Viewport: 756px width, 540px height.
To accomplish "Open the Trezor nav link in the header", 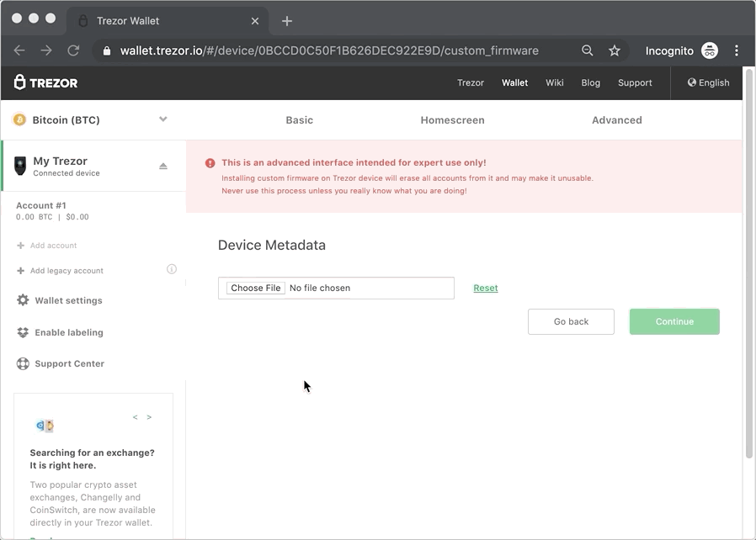I will (x=470, y=82).
